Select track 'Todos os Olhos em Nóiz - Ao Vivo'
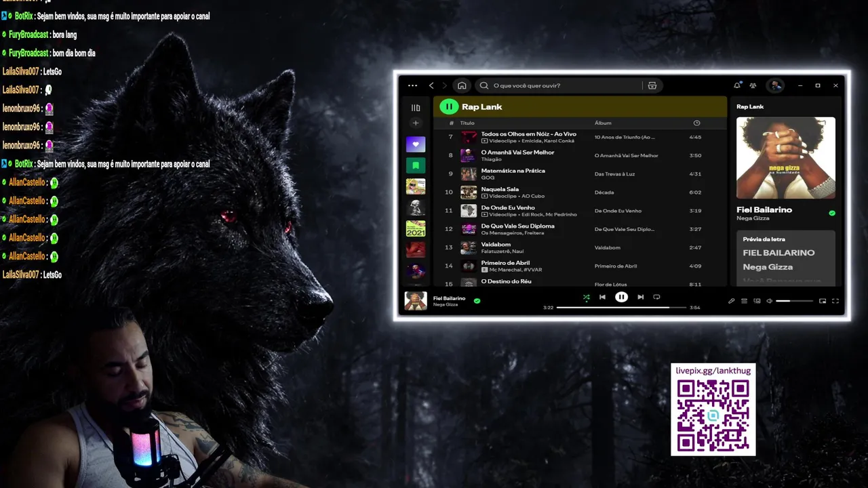Image resolution: width=868 pixels, height=488 pixels. tap(528, 134)
